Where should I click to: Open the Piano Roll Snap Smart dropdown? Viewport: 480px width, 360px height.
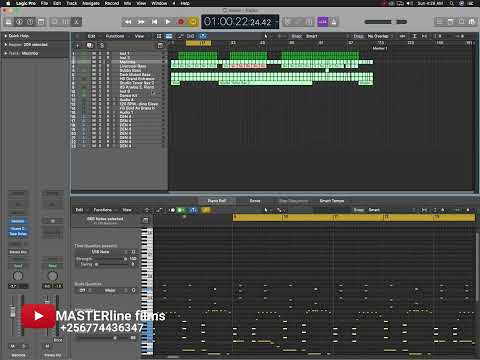[374, 210]
